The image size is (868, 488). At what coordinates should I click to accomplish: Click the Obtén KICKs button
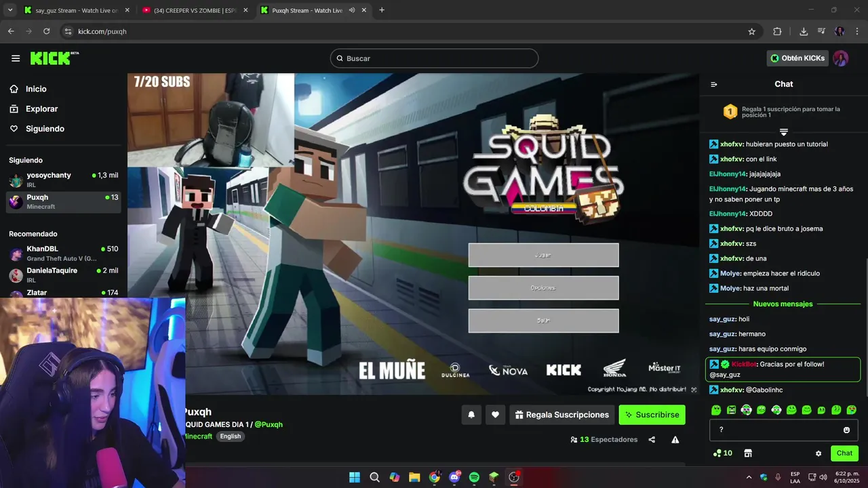797,58
